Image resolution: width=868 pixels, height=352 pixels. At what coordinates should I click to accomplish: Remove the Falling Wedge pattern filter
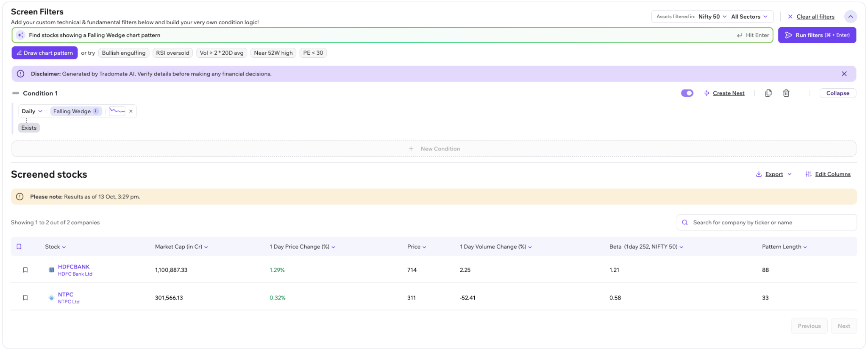(131, 111)
